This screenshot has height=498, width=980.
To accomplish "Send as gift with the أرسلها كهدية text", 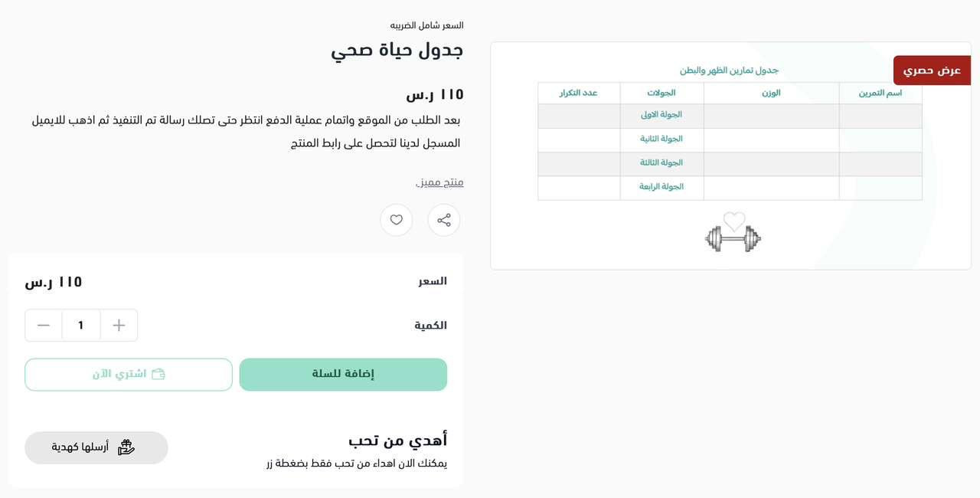I will 80,447.
